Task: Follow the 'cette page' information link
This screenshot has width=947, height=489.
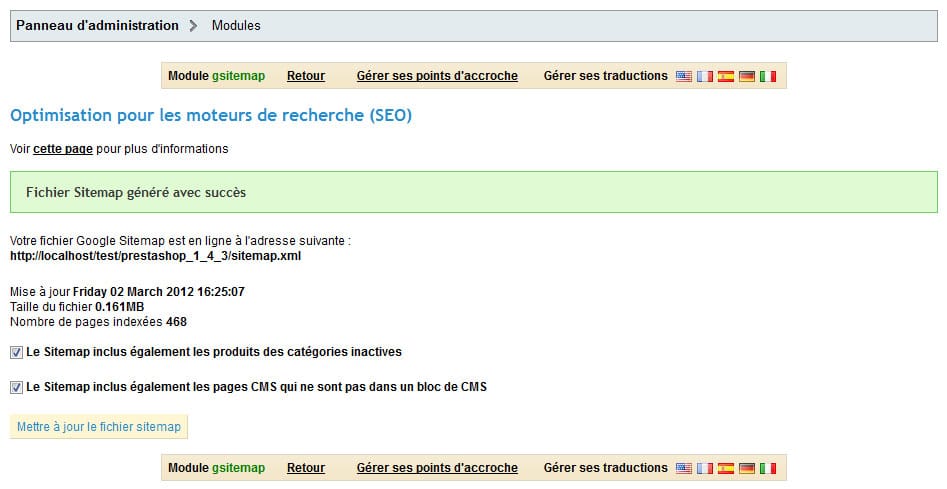Action: 63,149
